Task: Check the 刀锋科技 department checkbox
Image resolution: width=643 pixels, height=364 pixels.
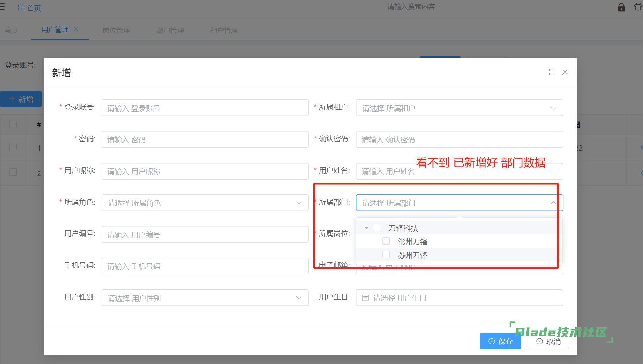Action: 377,228
